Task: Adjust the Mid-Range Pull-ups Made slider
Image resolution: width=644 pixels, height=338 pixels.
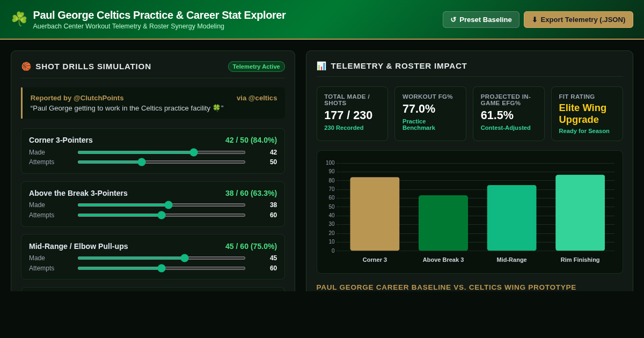Action: click(x=162, y=258)
